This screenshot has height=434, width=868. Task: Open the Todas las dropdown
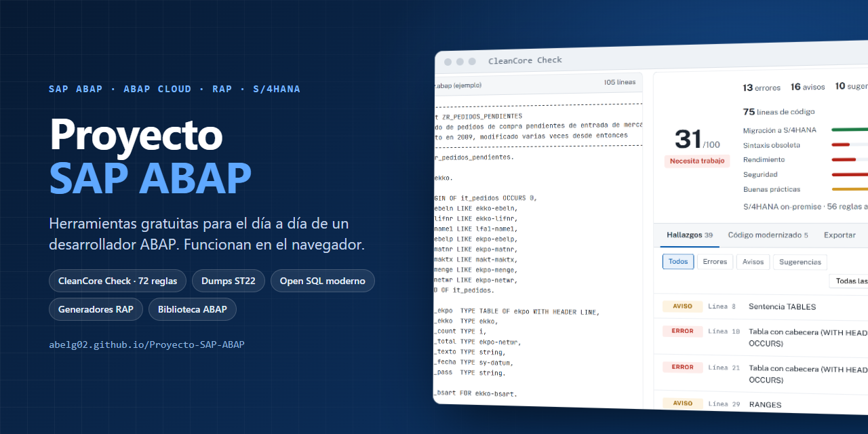[x=850, y=281]
